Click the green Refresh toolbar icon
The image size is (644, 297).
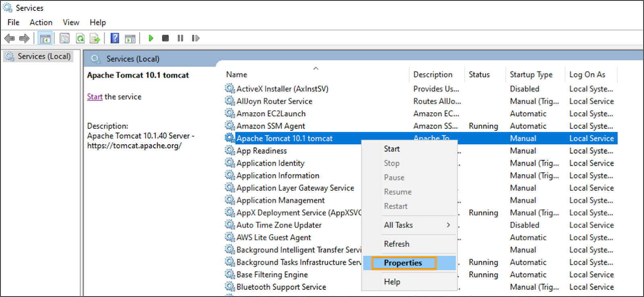pyautogui.click(x=80, y=39)
